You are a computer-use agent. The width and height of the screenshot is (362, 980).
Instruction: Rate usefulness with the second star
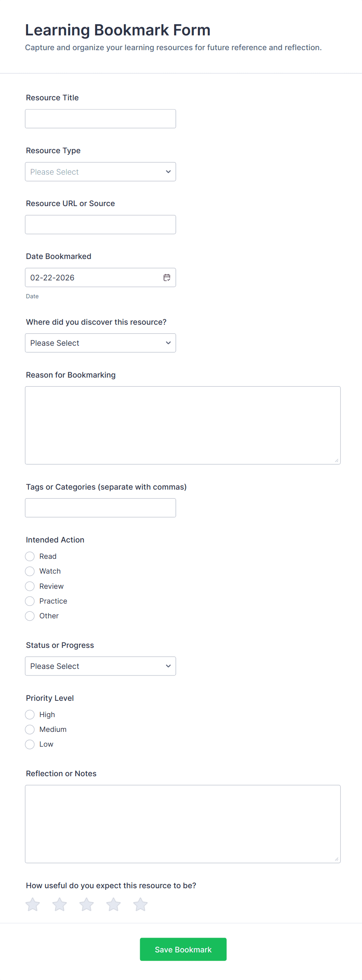pos(60,905)
